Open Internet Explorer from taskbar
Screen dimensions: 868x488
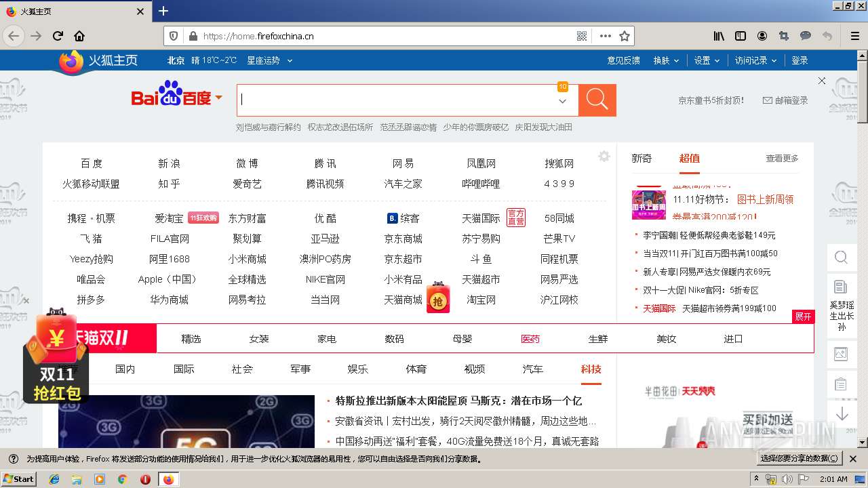54,479
